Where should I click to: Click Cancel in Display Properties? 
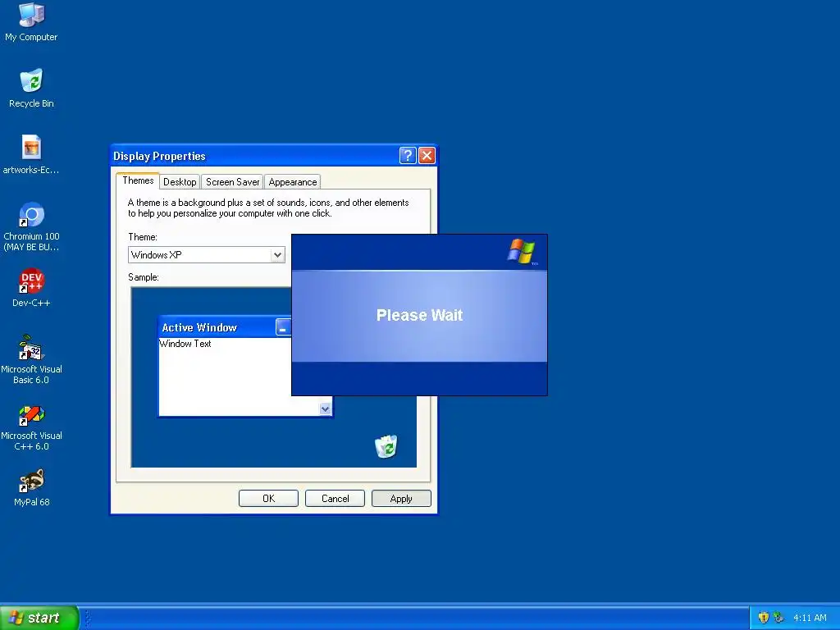[335, 498]
